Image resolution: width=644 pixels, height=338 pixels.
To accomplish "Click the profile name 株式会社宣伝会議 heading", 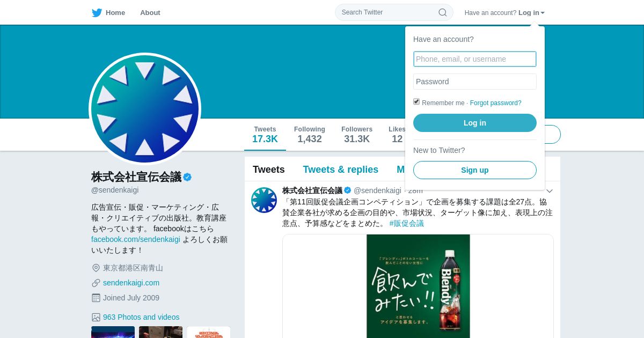I will tap(136, 177).
